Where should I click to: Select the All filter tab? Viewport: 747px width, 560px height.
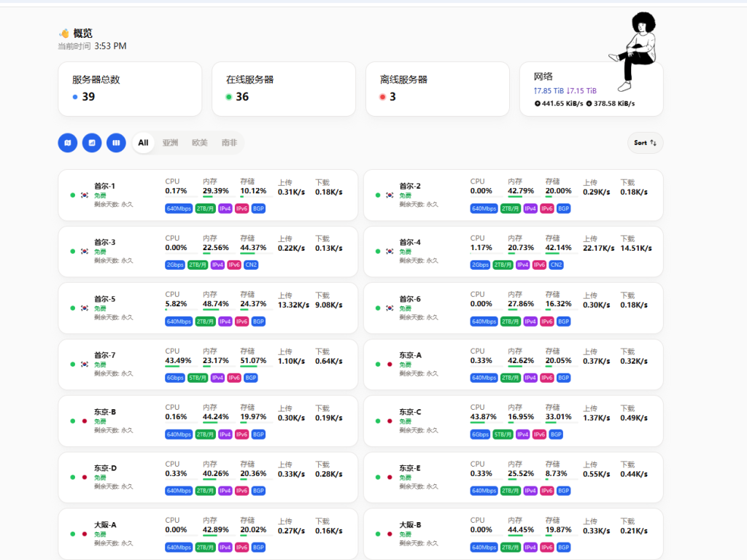pos(143,143)
